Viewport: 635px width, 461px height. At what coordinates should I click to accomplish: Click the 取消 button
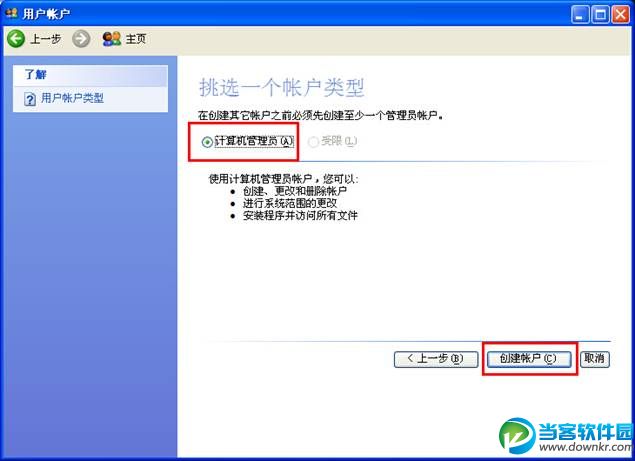tap(595, 359)
